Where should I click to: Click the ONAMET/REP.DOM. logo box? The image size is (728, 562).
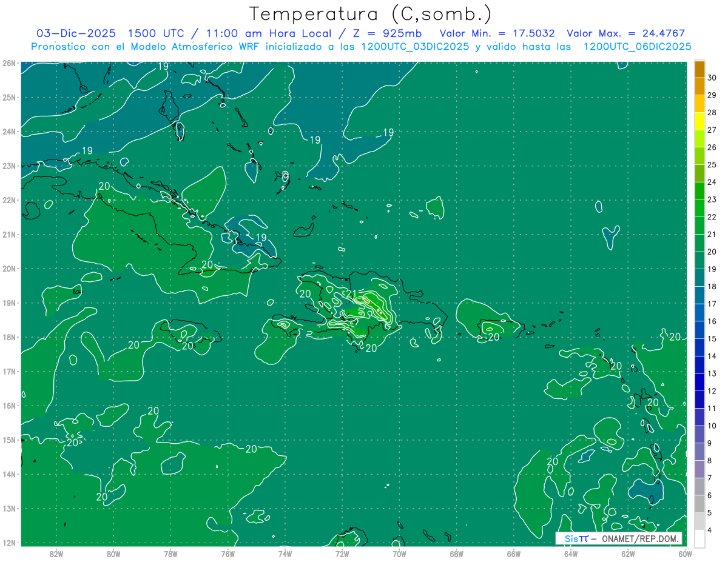pyautogui.click(x=619, y=538)
